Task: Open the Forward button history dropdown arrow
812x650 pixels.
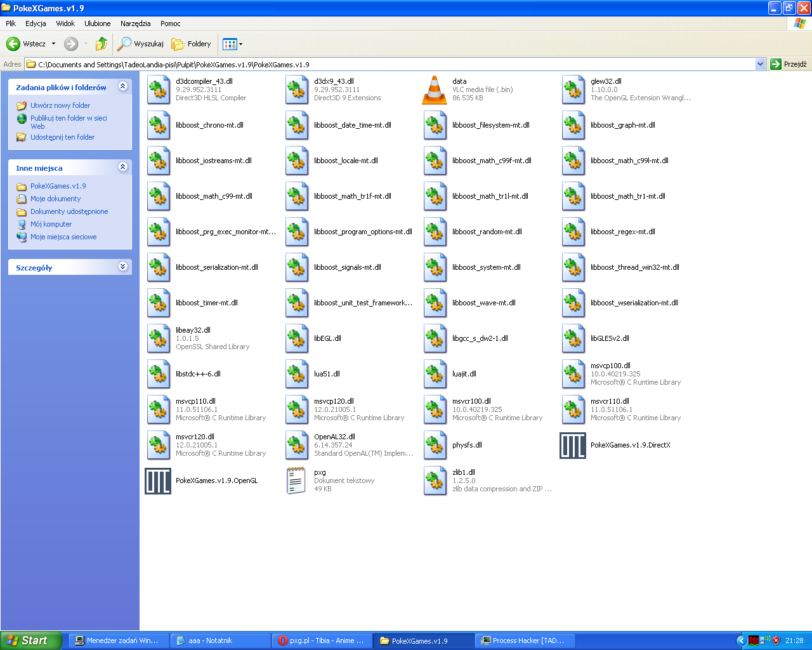Action: click(86, 44)
